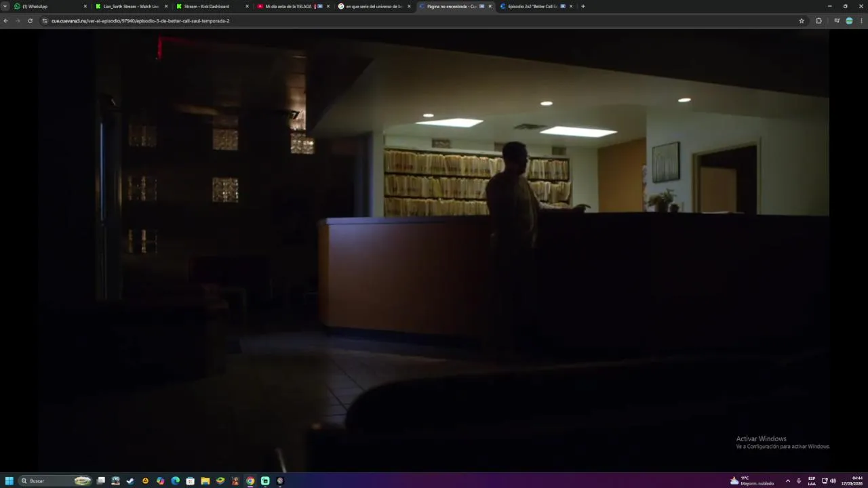Change ESP LAA keyboard language
This screenshot has width=868, height=488.
(812, 481)
